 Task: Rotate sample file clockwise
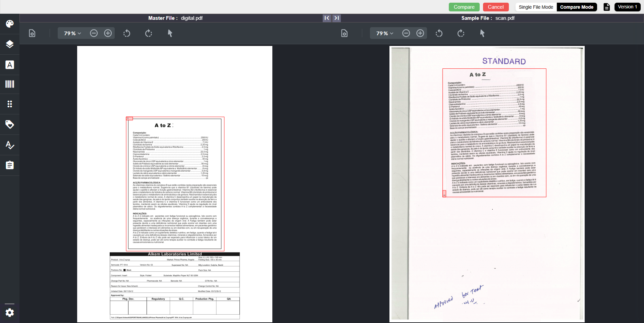click(461, 33)
